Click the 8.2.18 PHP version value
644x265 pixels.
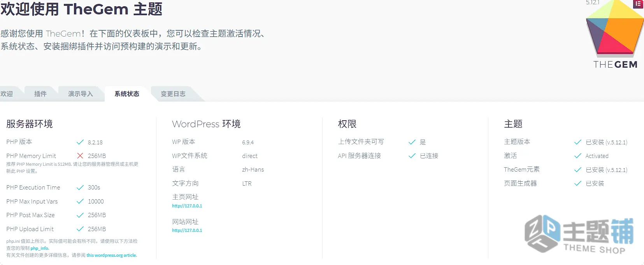[x=95, y=142]
